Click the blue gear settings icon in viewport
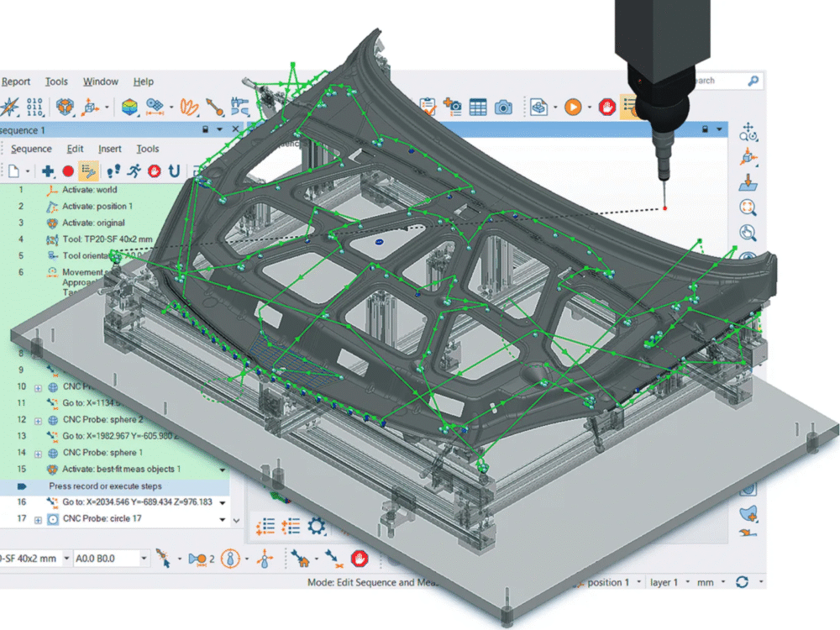The image size is (840, 630). tap(317, 527)
